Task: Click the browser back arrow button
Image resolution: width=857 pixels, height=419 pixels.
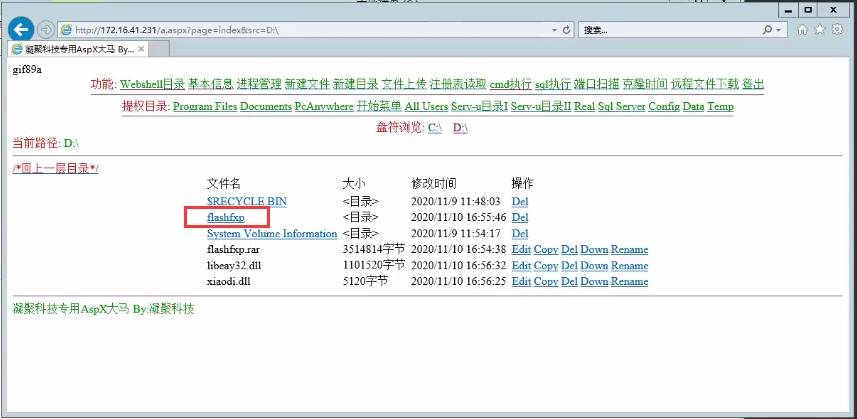Action: [20, 30]
